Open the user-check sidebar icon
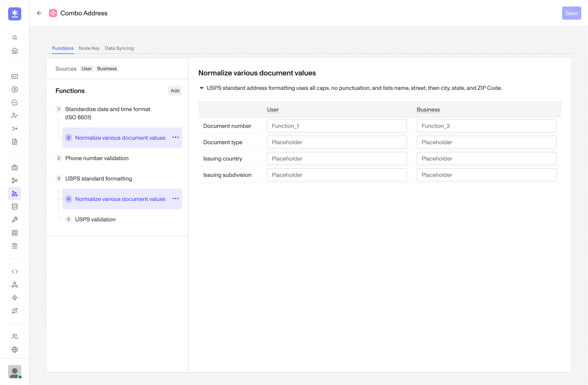Image resolution: width=588 pixels, height=385 pixels. pyautogui.click(x=15, y=115)
